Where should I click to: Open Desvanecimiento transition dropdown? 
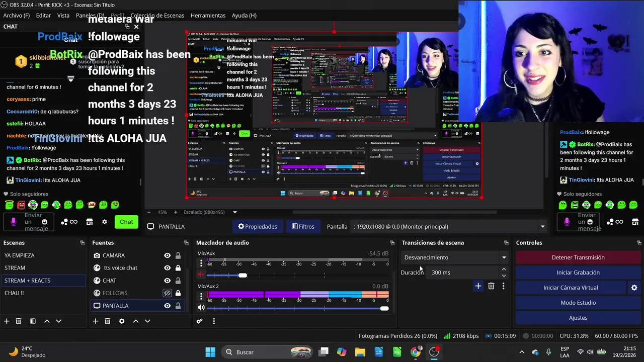(455, 257)
